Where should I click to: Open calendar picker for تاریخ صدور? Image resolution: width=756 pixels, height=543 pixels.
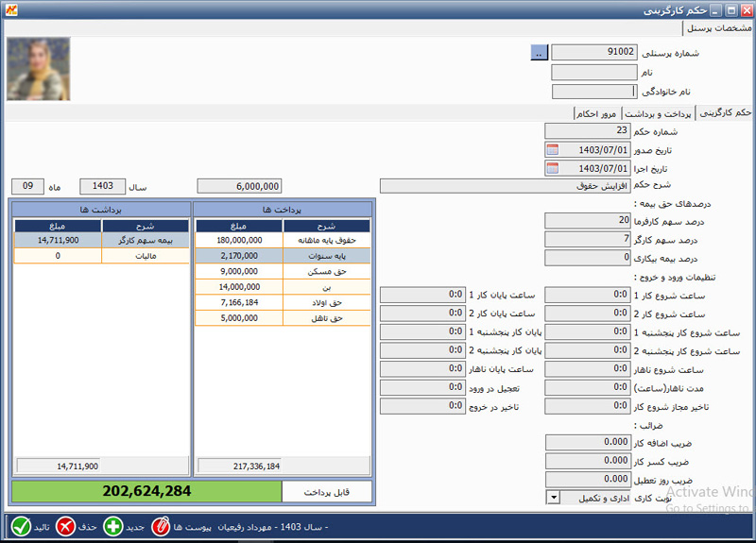pos(553,150)
